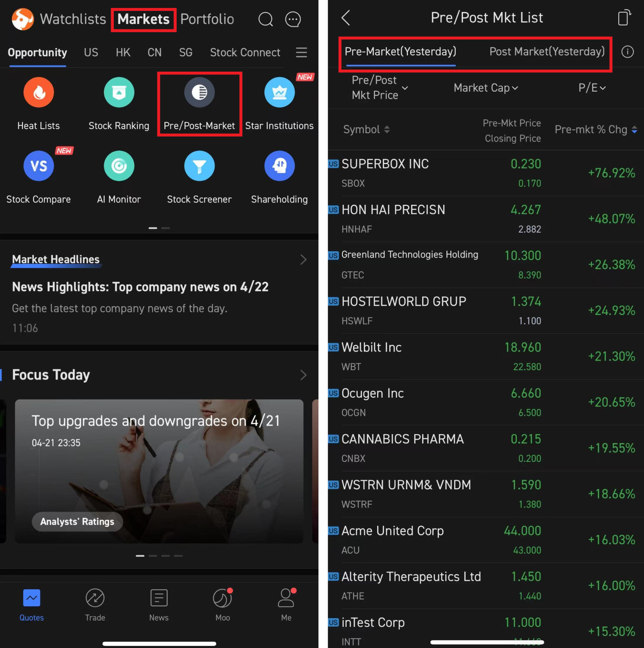644x648 pixels.
Task: Open the P/E filter dropdown
Action: tap(592, 88)
